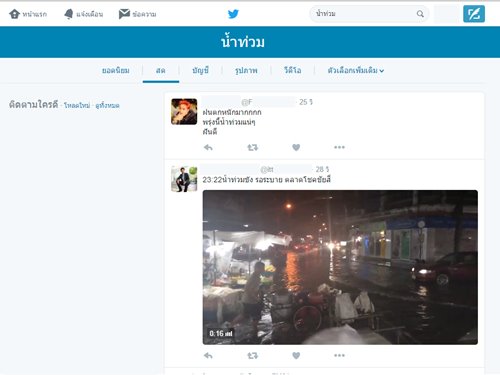Play the flooded street video
This screenshot has width=500, height=375.
click(x=340, y=267)
